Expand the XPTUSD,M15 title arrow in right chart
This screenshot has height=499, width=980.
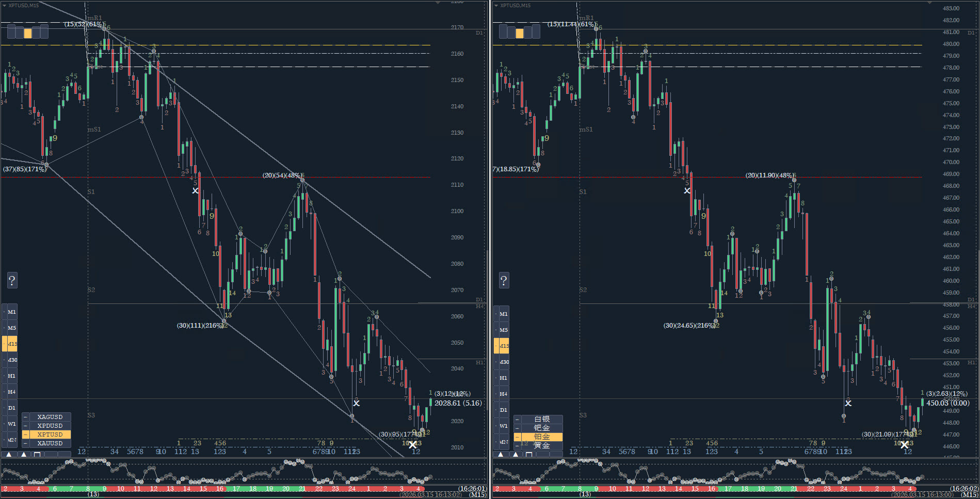(496, 5)
